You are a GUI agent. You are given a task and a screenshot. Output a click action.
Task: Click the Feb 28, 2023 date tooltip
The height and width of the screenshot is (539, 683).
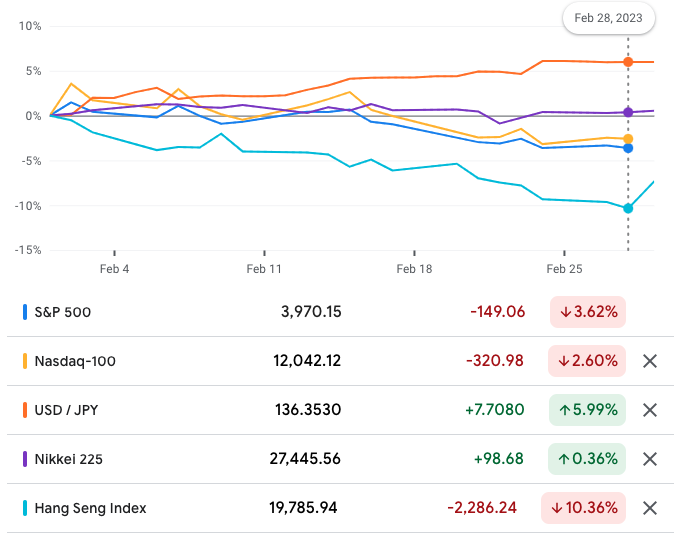[x=609, y=18]
